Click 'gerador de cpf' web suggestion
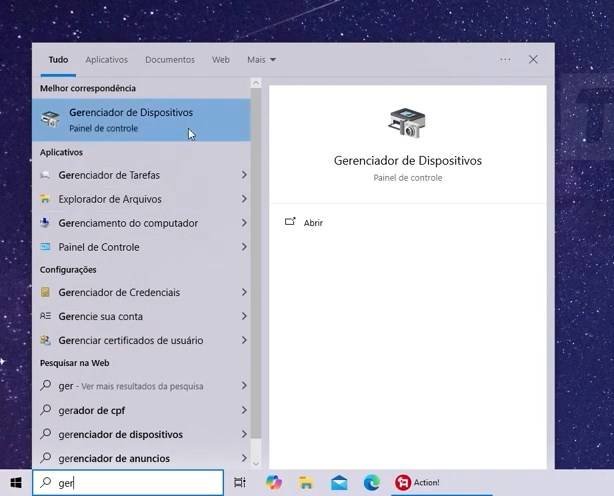This screenshot has width=614, height=496. [141, 410]
